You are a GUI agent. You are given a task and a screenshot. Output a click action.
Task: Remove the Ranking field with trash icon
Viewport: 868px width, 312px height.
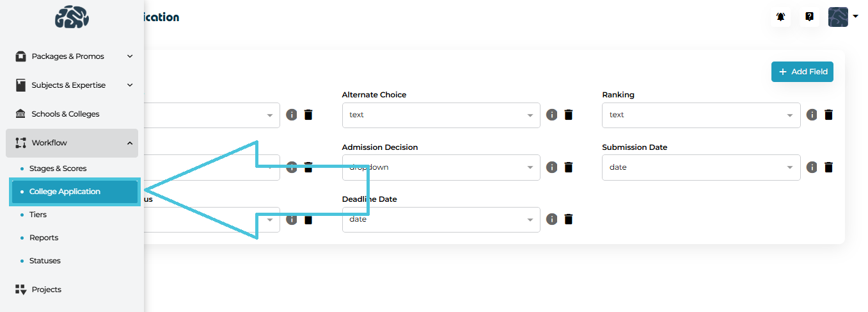point(828,115)
